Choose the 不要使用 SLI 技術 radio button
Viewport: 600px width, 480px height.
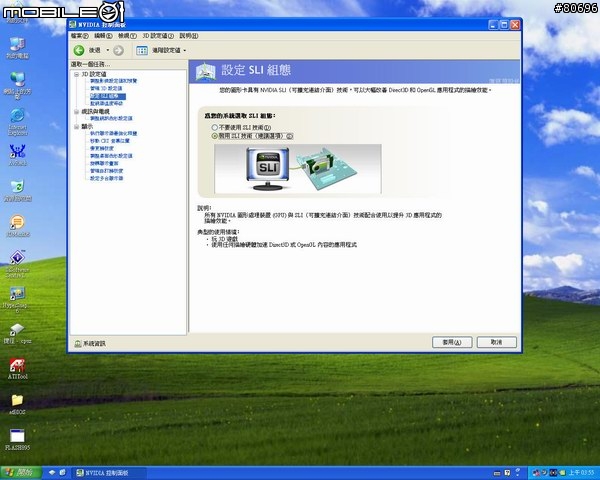(x=215, y=127)
